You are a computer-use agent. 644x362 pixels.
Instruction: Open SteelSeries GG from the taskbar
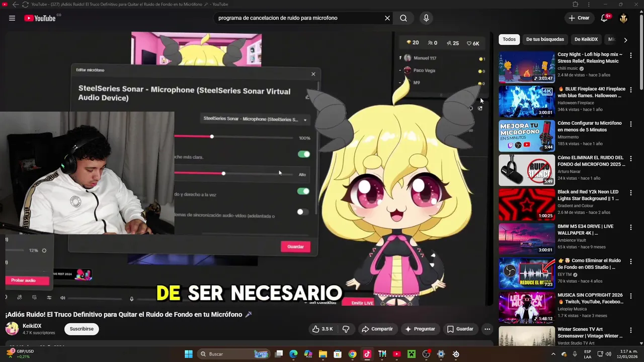pyautogui.click(x=456, y=354)
